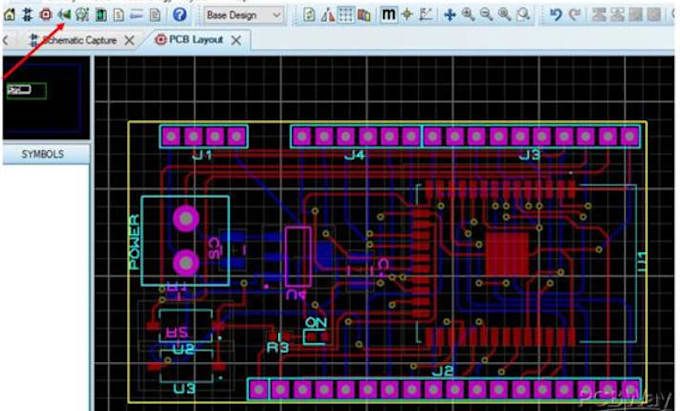
Task: Click the Zoom Out magnifier
Action: pos(486,15)
